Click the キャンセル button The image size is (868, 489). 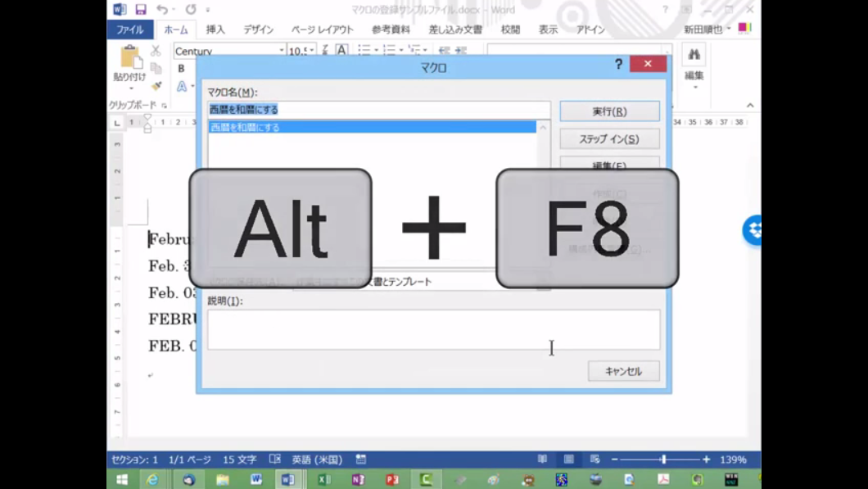point(623,371)
